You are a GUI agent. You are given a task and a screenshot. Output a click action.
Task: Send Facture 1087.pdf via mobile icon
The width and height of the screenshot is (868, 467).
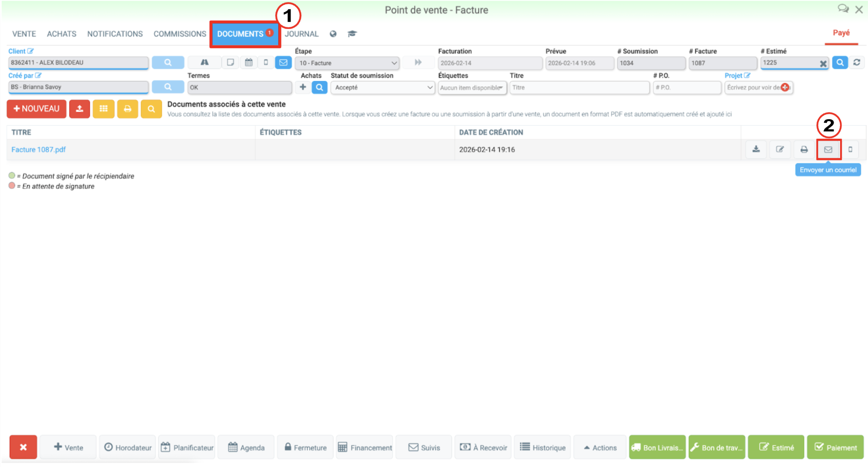[850, 149]
